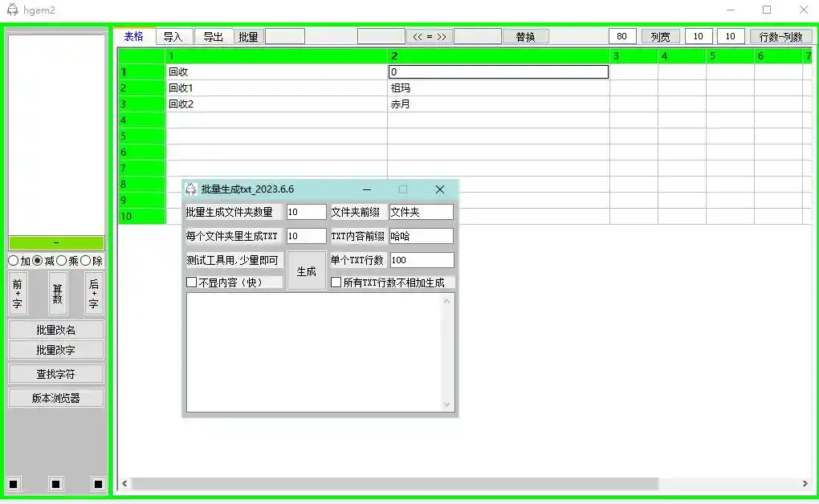Screen dimensions: 819x504
Task: Click the 批量改名 button
Action: click(x=56, y=330)
